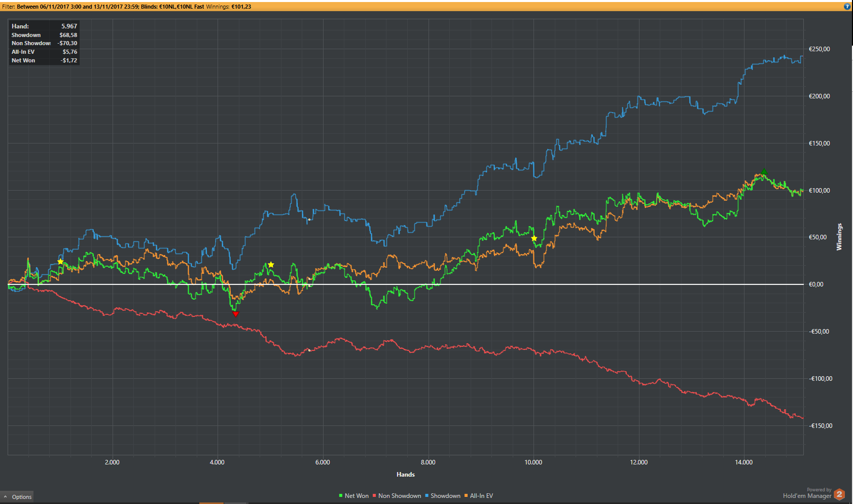Toggle the All-In EV series in the legend
This screenshot has height=504, width=853.
pos(478,496)
